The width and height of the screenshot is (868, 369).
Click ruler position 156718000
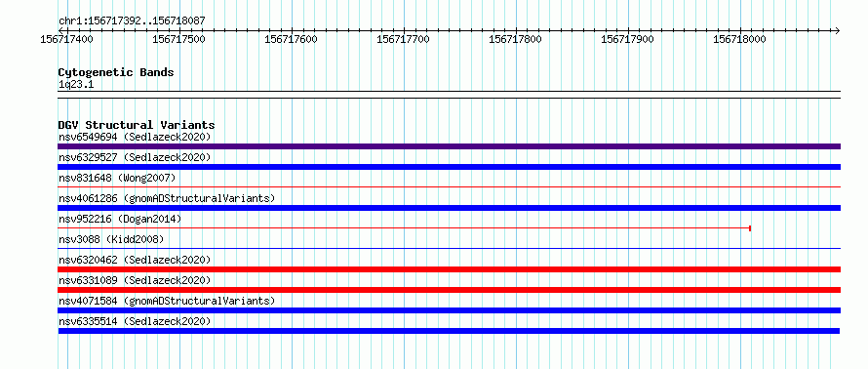(x=739, y=39)
